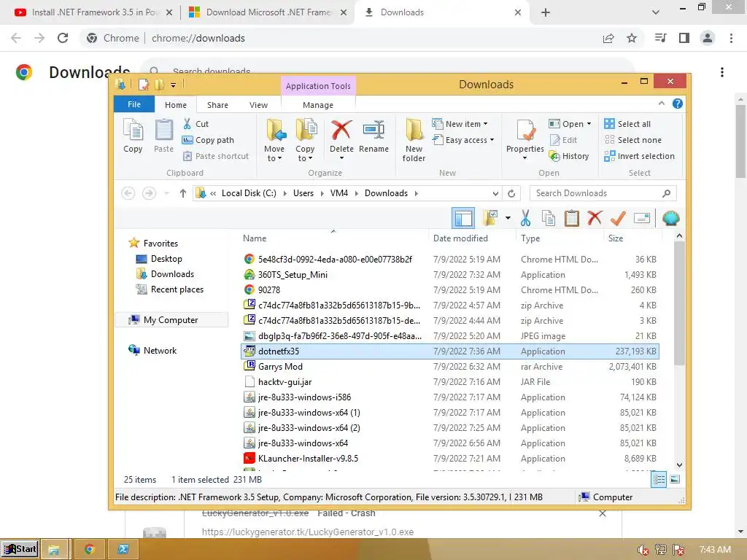Open the Copy to folder button
The width and height of the screenshot is (747, 560).
[305, 140]
